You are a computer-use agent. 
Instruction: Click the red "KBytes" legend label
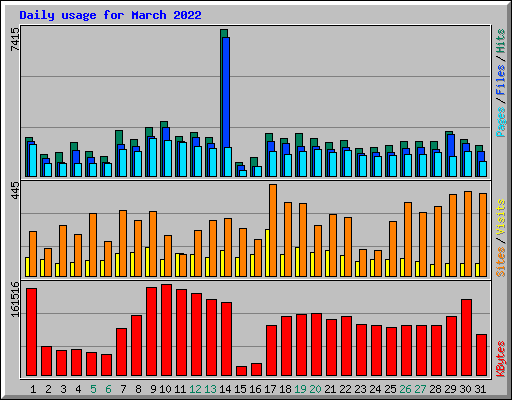(501, 359)
